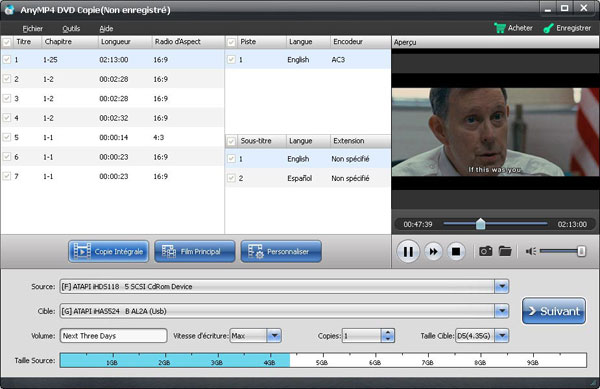Toggle the English AC3 audio track checkbox
Image resolution: width=600 pixels, height=389 pixels.
[231, 59]
